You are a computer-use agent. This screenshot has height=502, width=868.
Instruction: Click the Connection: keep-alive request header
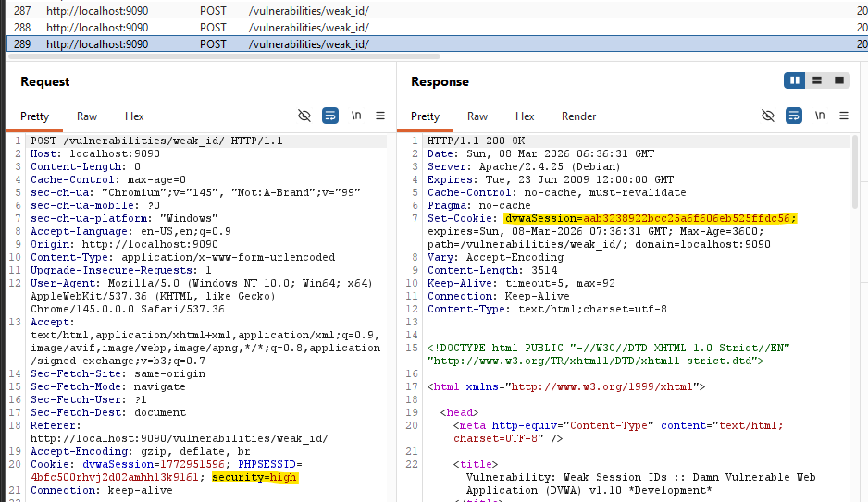[x=101, y=490]
